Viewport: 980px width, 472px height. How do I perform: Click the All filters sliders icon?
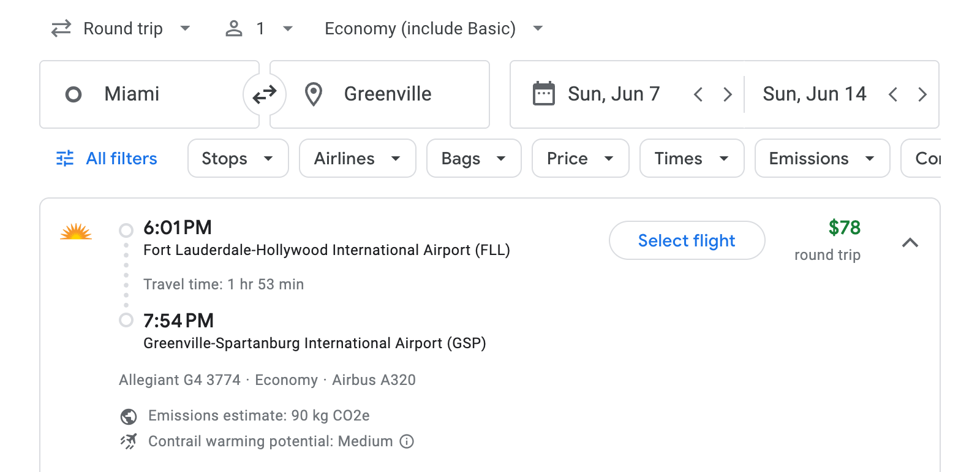click(x=65, y=159)
